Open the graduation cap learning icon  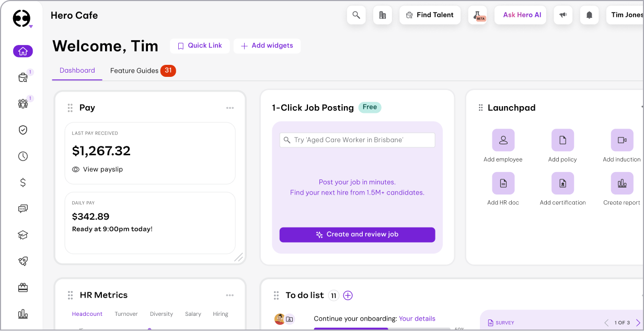(x=23, y=235)
